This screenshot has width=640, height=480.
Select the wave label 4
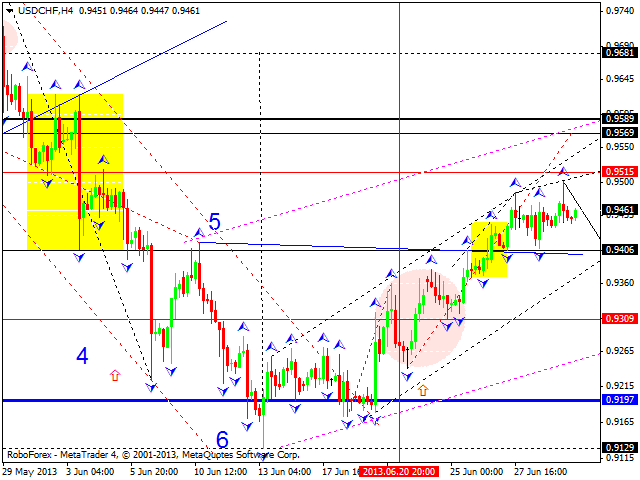[x=82, y=356]
